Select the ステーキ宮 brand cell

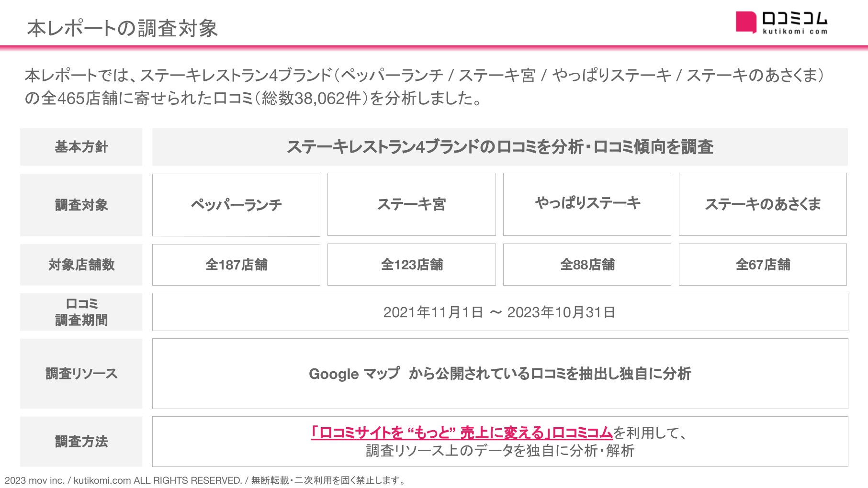pos(412,204)
